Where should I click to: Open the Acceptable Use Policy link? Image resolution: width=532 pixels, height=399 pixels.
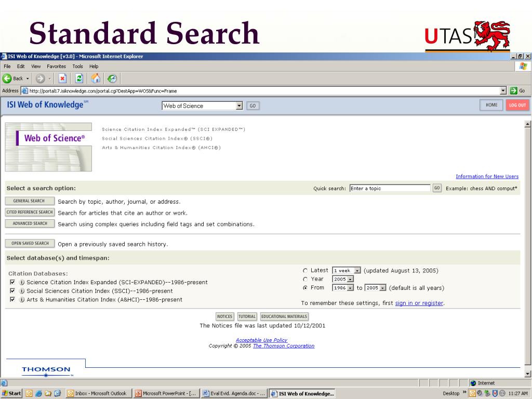[261, 340]
